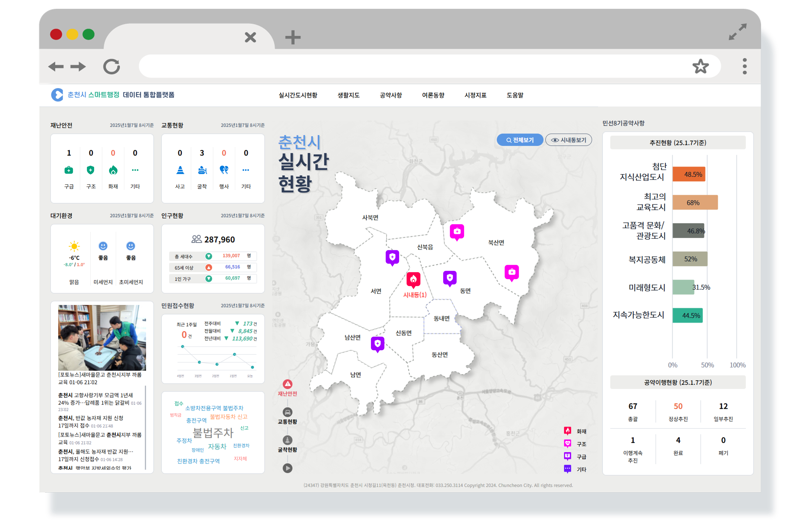Viewport: 812px width, 529px height.
Task: Open the 새마을문고 news photo thumbnail
Action: (102, 338)
